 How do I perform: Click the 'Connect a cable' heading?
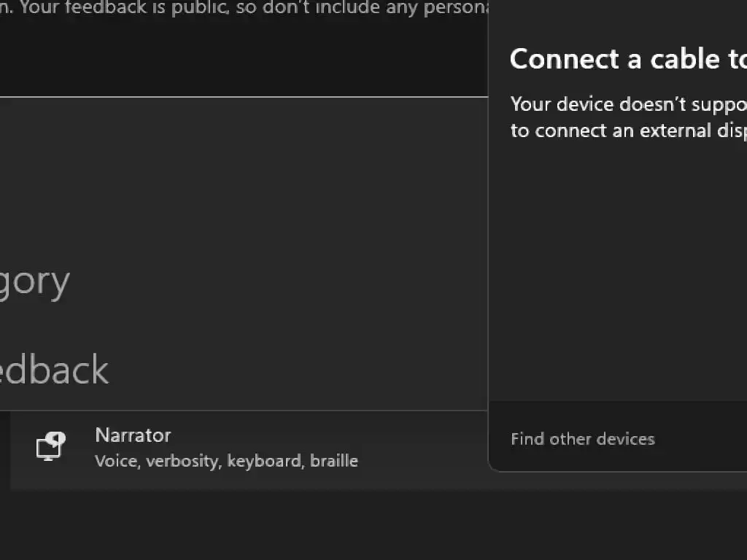pos(627,58)
